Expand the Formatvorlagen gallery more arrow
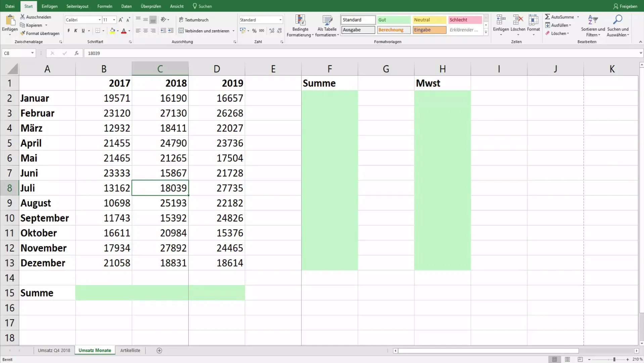 (x=486, y=32)
